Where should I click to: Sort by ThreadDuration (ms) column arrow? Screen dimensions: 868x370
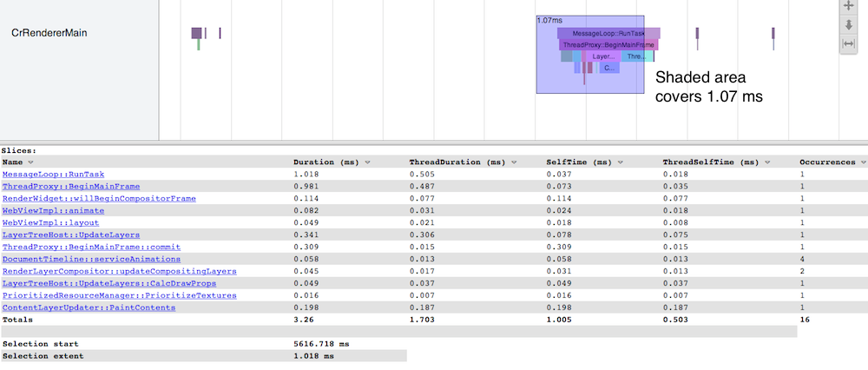coord(516,162)
